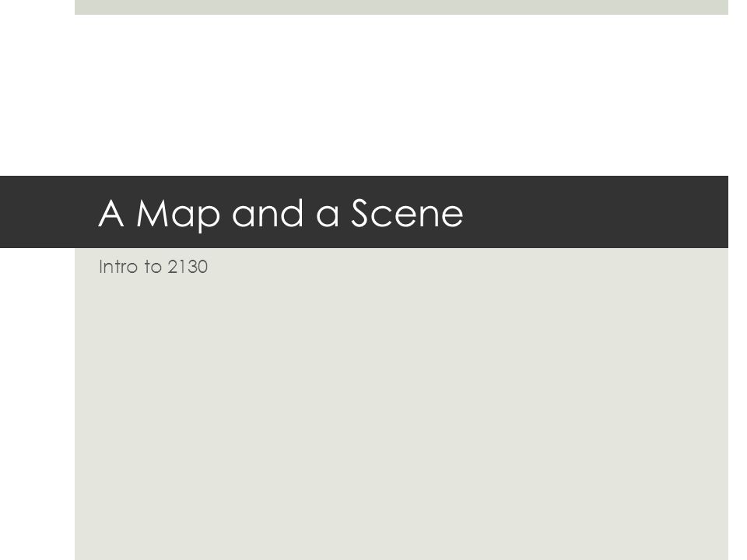Click the capital "S" in "Scene"
The width and height of the screenshot is (747, 560).
click(x=360, y=213)
